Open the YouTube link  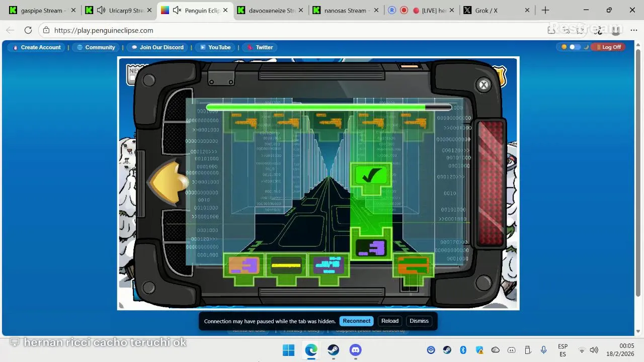coord(215,47)
